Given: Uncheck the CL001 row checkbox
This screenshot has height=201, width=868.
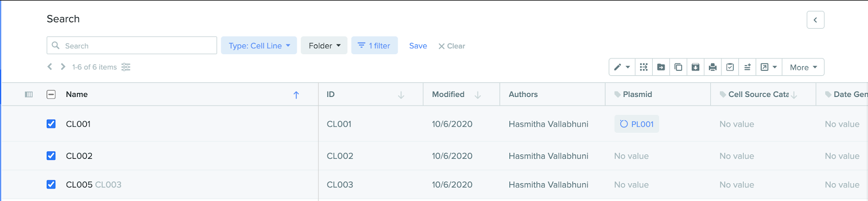Looking at the screenshot, I should [51, 124].
